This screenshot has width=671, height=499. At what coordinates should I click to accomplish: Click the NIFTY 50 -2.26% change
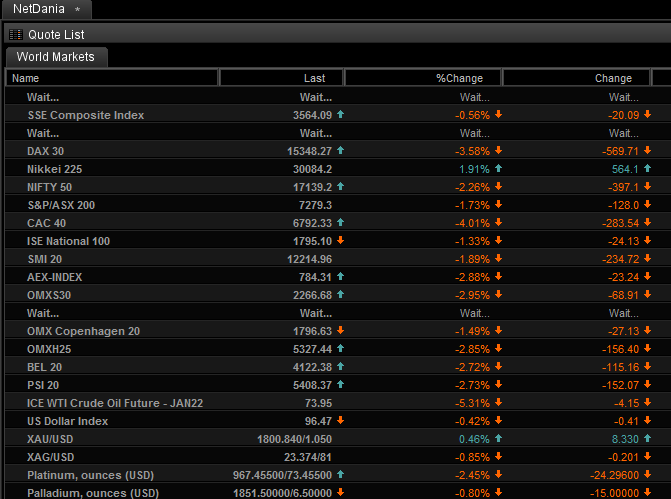pos(472,187)
